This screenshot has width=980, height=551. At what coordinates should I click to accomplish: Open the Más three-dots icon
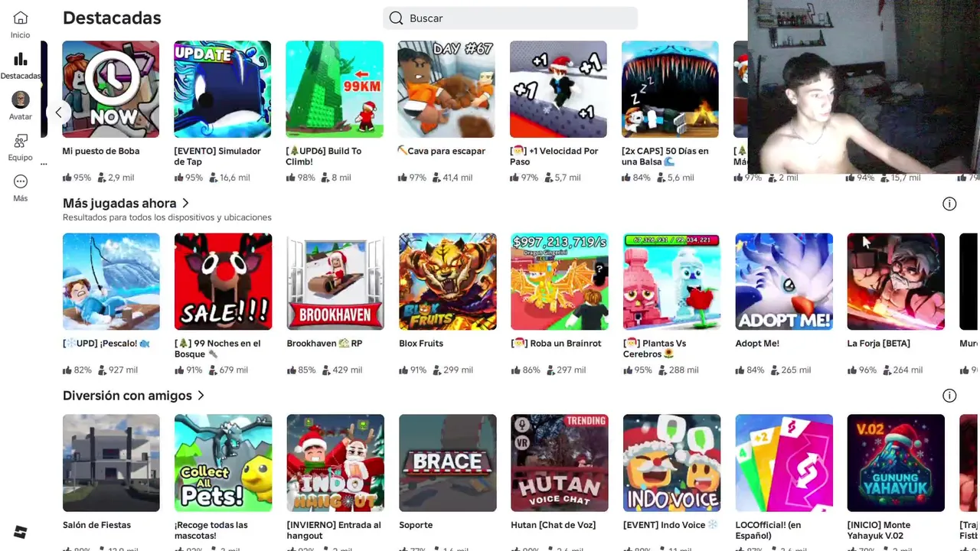(x=21, y=181)
